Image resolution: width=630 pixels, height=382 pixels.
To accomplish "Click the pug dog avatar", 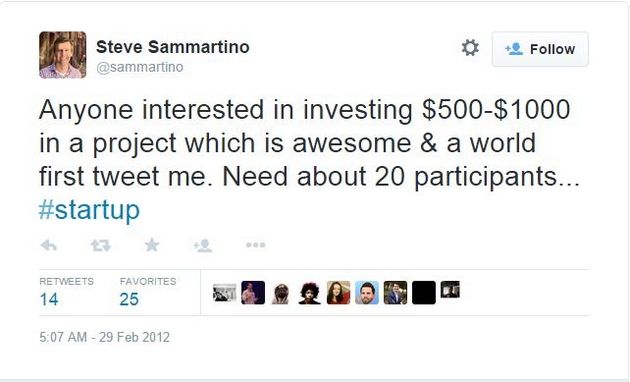I will click(281, 293).
